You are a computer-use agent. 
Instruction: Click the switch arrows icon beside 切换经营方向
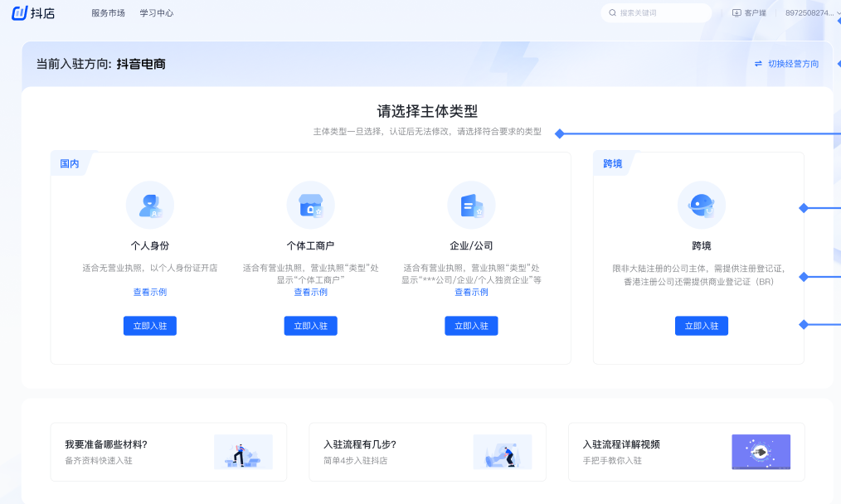[758, 64]
